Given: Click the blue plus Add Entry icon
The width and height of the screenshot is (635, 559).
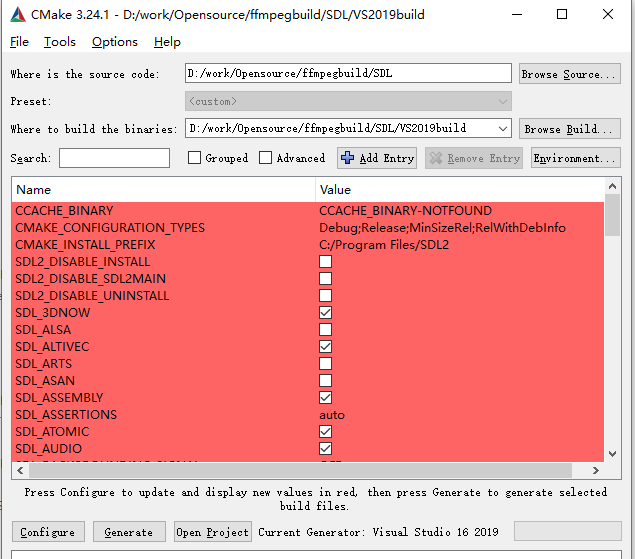Looking at the screenshot, I should [348, 158].
